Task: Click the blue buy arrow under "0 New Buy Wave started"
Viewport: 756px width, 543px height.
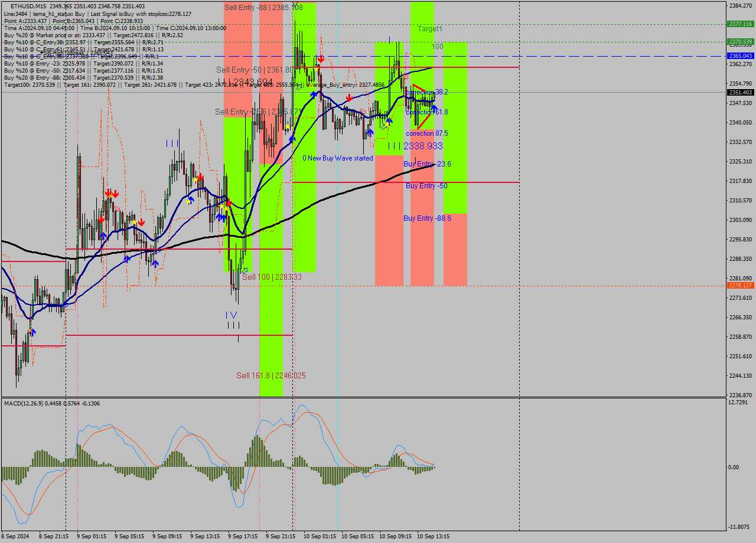Action: click(x=370, y=133)
